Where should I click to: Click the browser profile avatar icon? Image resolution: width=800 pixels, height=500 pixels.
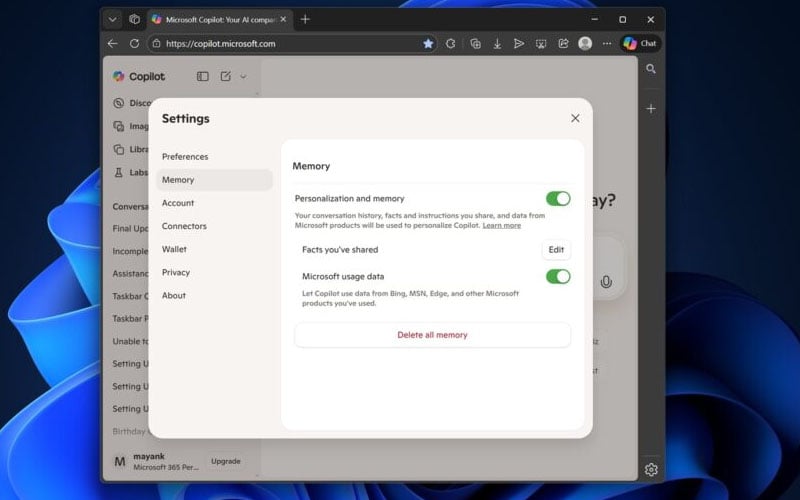point(585,44)
